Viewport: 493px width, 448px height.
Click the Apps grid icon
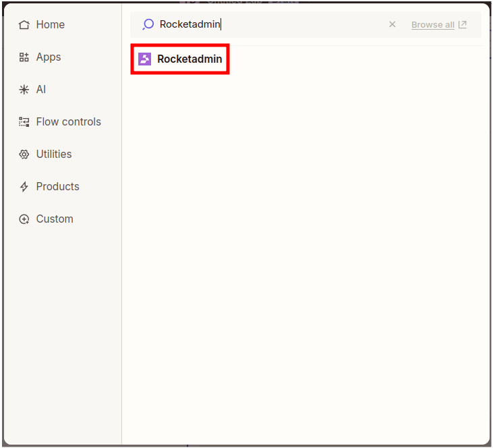click(x=24, y=57)
